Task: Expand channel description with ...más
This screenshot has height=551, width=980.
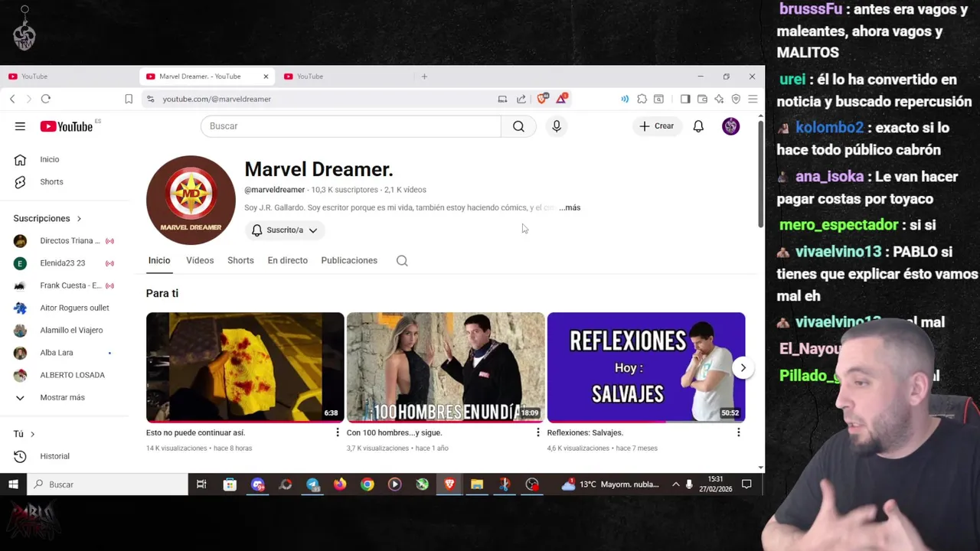Action: (570, 208)
